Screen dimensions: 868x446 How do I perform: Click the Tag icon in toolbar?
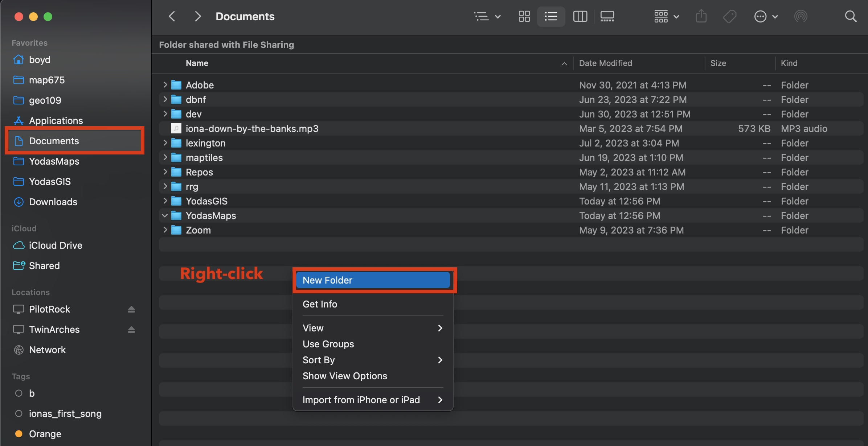click(x=730, y=16)
